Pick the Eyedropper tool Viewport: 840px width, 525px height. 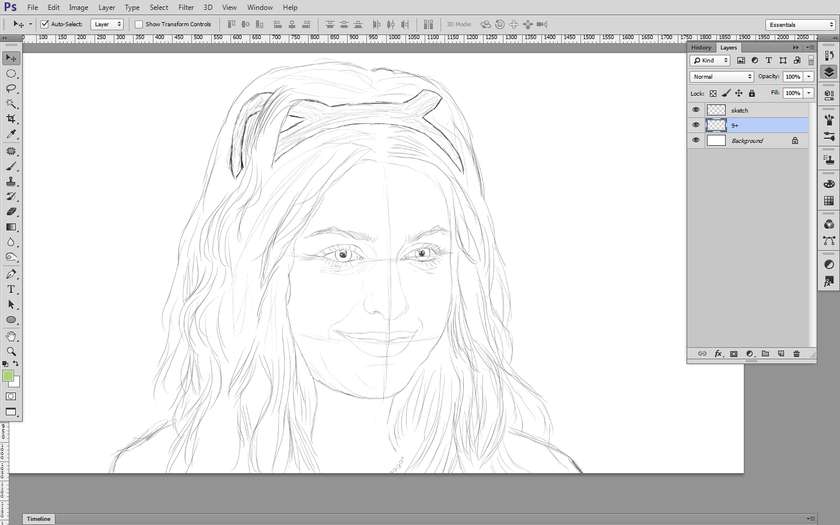[11, 134]
